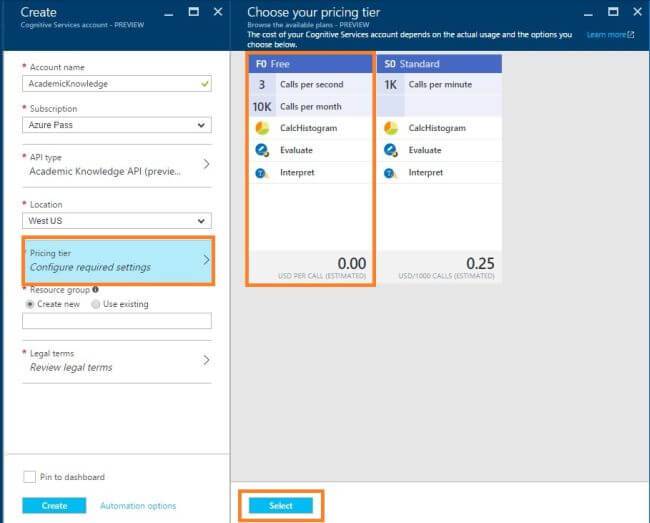Click the 1K Calls per minute row
The height and width of the screenshot is (523, 650).
click(x=439, y=85)
